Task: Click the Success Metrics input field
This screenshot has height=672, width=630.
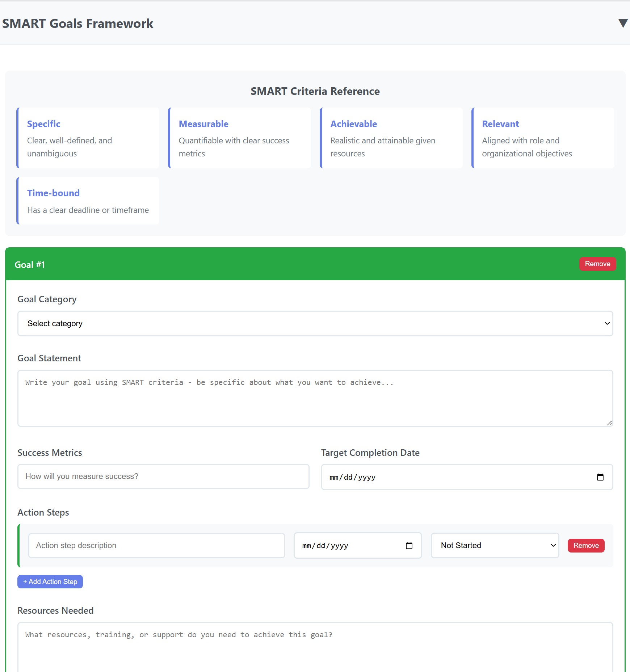Action: (x=163, y=476)
